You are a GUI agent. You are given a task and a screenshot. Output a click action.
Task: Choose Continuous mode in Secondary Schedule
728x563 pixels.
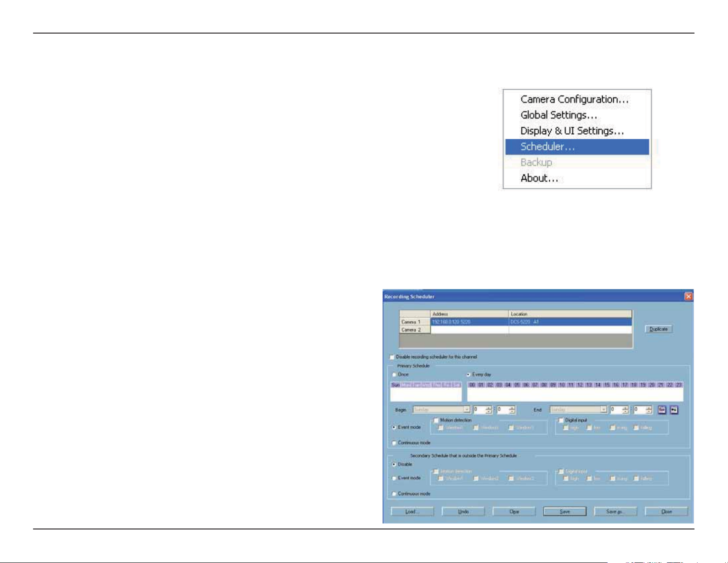pyautogui.click(x=394, y=494)
